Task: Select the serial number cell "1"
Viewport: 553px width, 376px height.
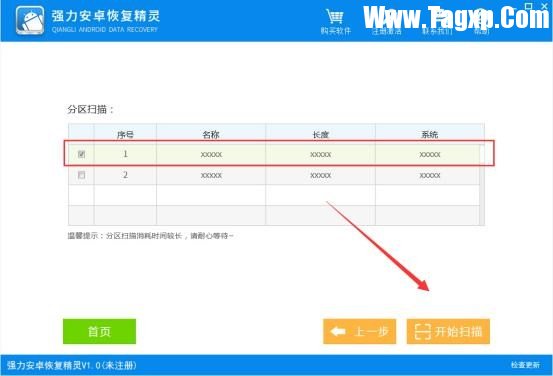Action: coord(125,154)
